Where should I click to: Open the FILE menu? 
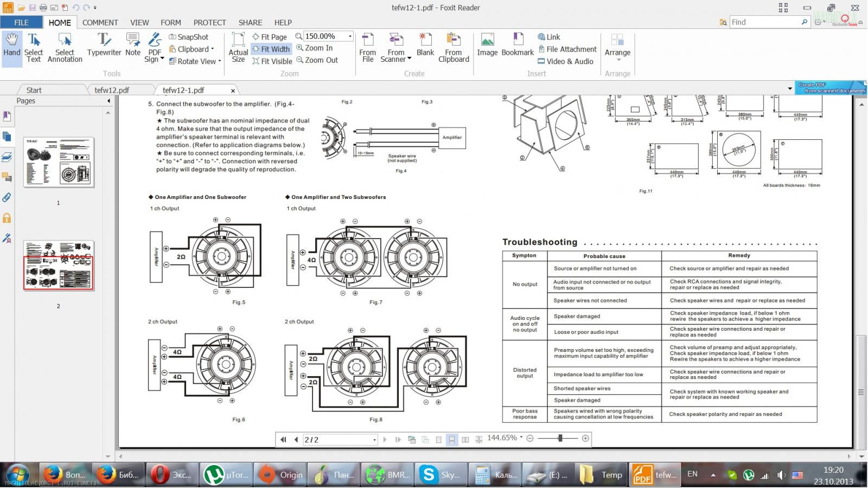tap(21, 22)
